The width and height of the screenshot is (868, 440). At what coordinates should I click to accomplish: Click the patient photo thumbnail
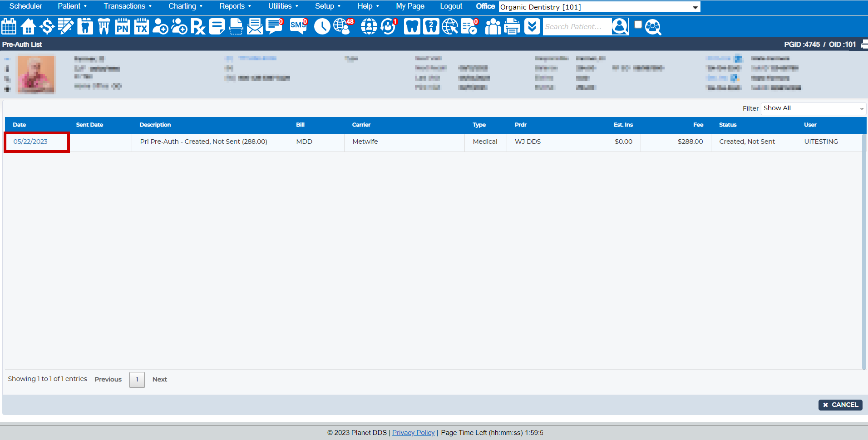pos(36,75)
